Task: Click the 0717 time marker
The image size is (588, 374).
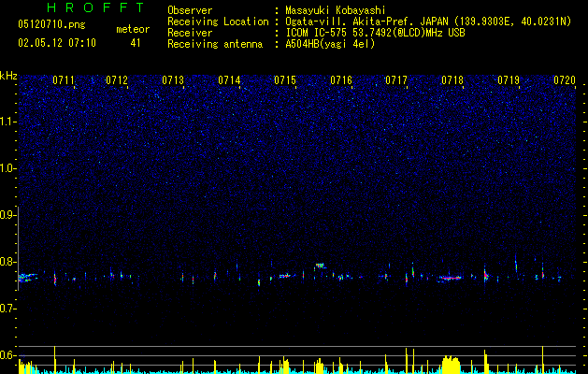Action: click(396, 80)
